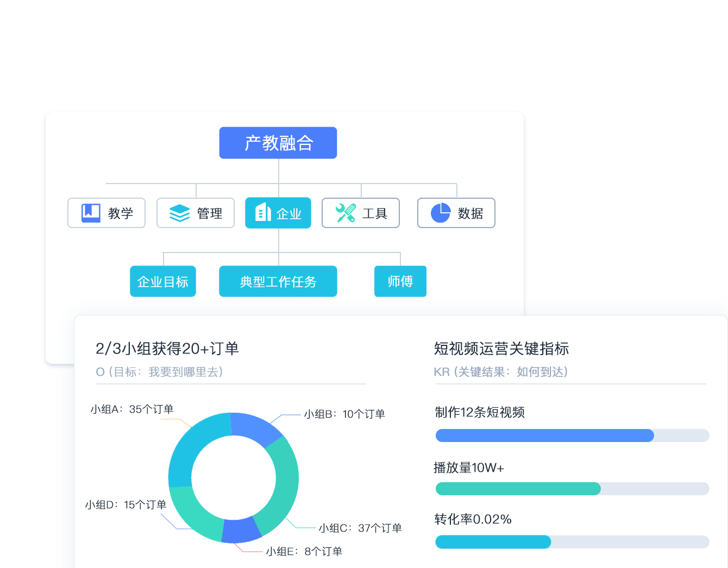
Task: Click the 小组D: 15个订单 label
Action: [x=125, y=505]
